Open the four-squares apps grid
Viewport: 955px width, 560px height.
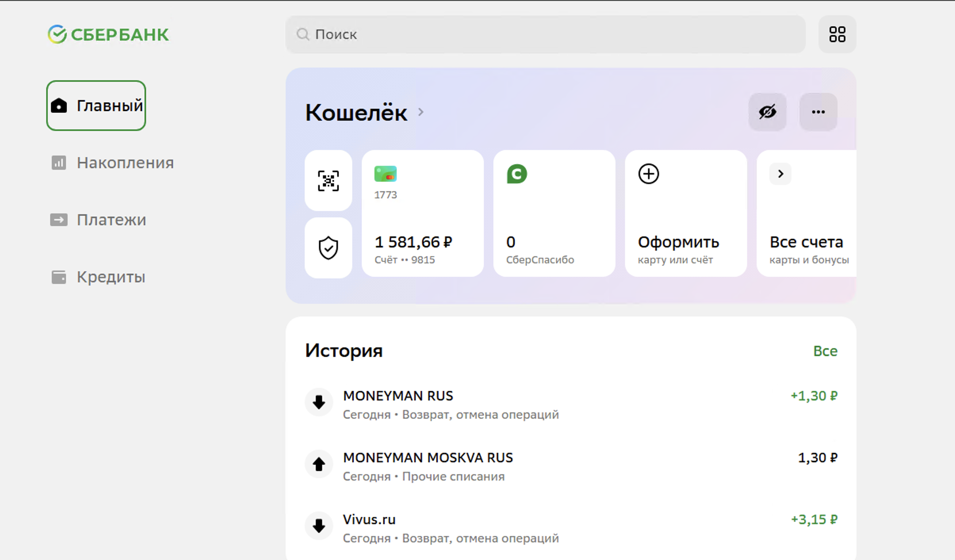click(x=837, y=35)
